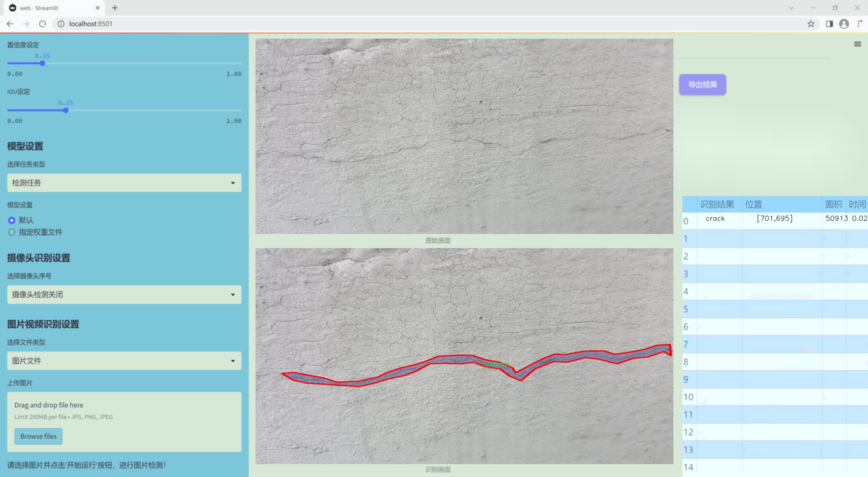Click the browser back arrow
The image size is (868, 477).
(10, 24)
